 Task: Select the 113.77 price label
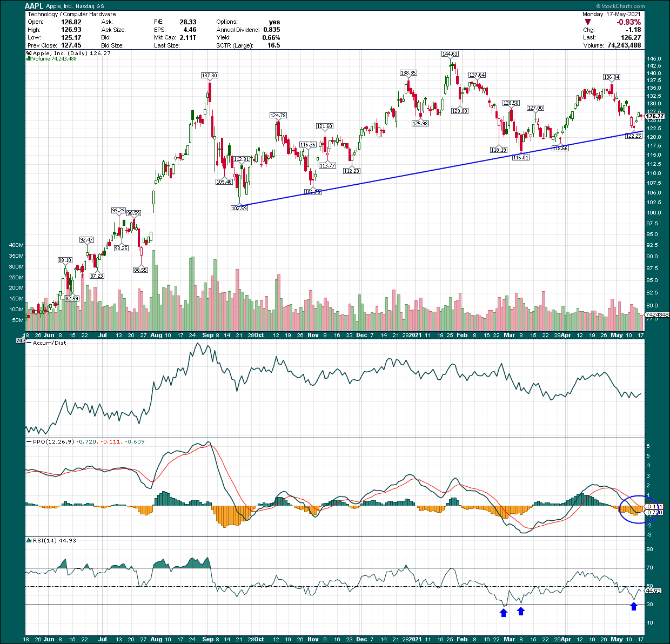[x=327, y=165]
